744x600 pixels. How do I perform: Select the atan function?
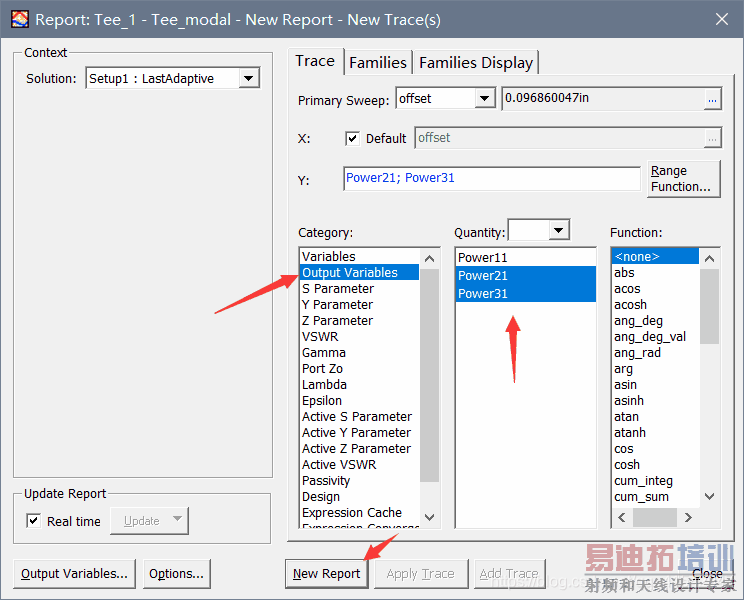pyautogui.click(x=655, y=416)
